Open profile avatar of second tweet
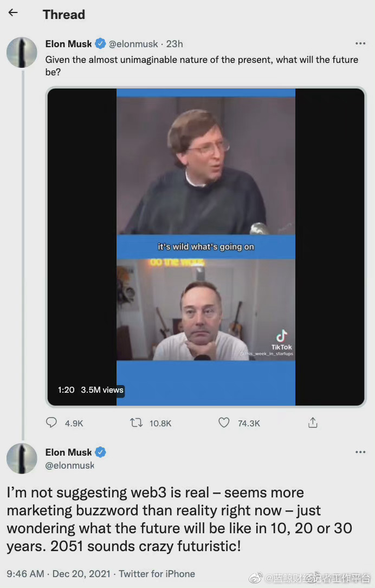 (x=22, y=458)
